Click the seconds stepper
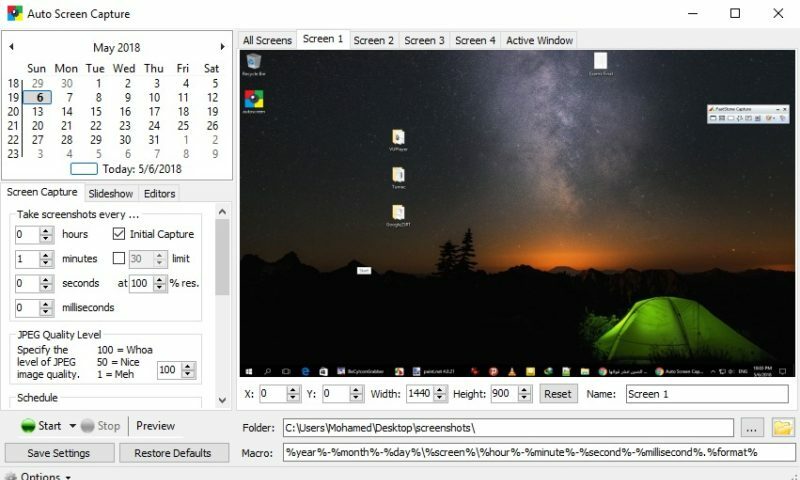Viewport: 800px width, 480px height. [x=46, y=283]
